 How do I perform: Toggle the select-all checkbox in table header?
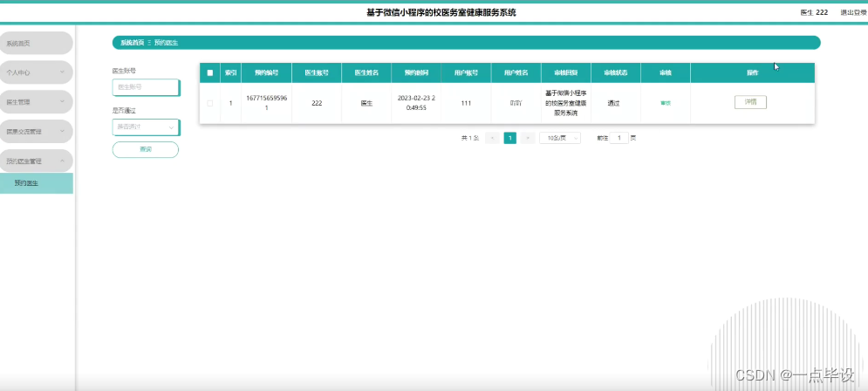[210, 72]
